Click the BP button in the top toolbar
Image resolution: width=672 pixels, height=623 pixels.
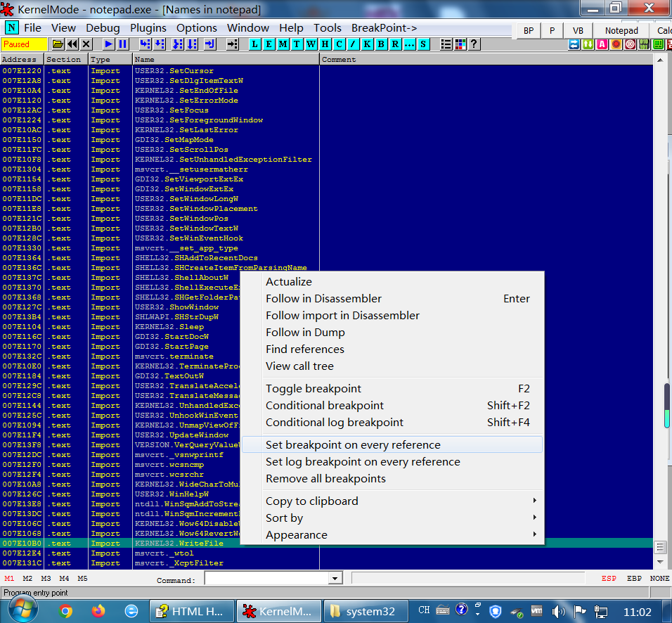(528, 30)
